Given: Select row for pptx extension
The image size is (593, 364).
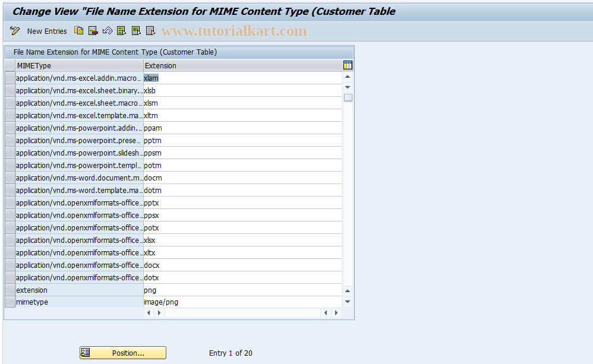Looking at the screenshot, I should [10, 202].
